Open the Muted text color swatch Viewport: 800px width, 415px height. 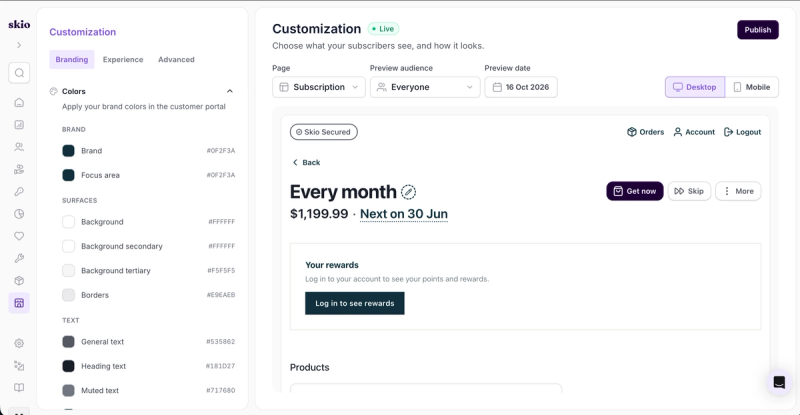(x=68, y=390)
